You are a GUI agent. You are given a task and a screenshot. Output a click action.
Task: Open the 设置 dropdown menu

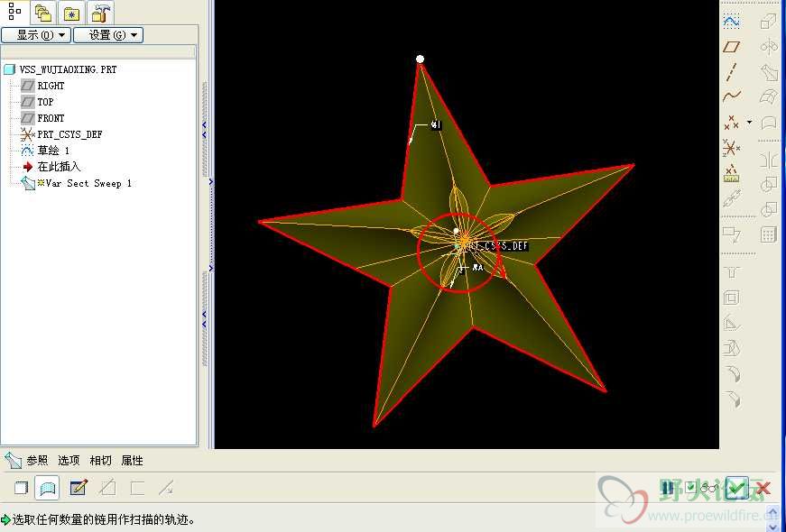108,35
